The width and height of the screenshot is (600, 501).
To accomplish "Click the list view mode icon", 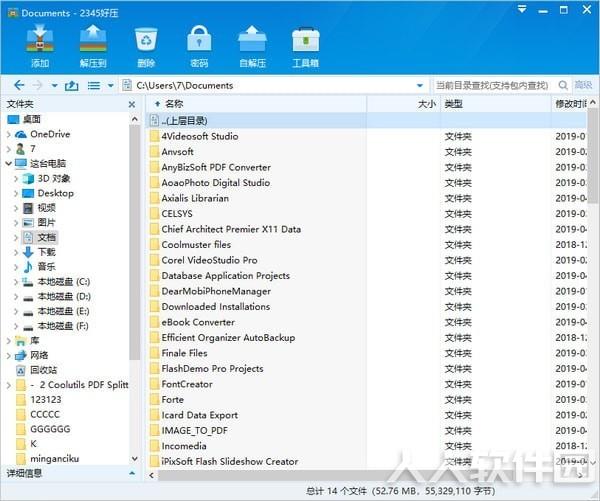I will pos(94,85).
